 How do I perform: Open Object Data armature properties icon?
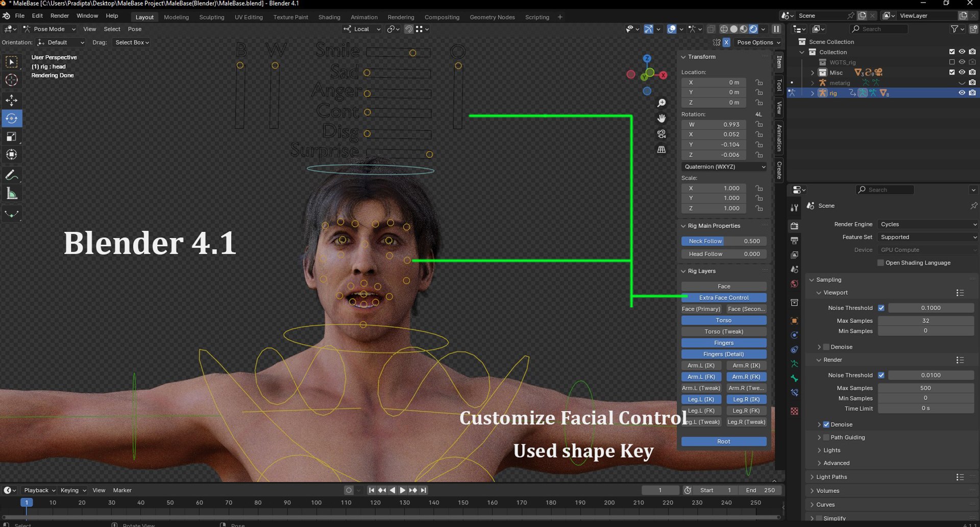pos(794,364)
